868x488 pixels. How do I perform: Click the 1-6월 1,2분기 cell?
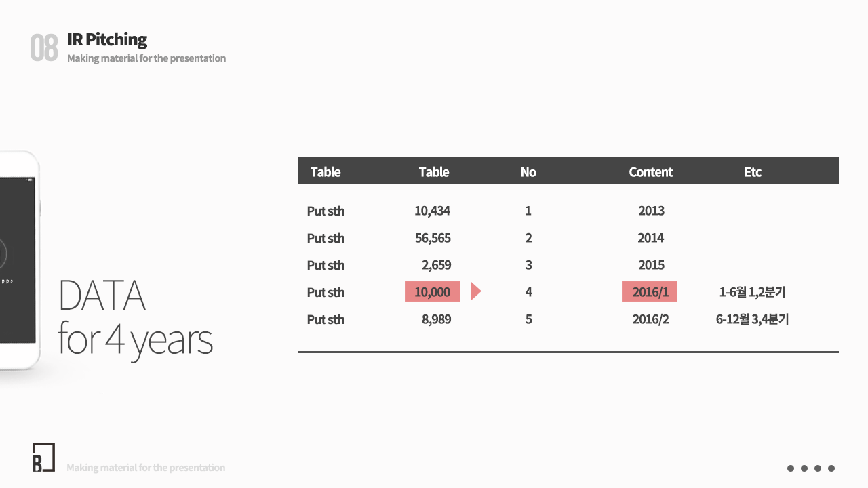[752, 292]
